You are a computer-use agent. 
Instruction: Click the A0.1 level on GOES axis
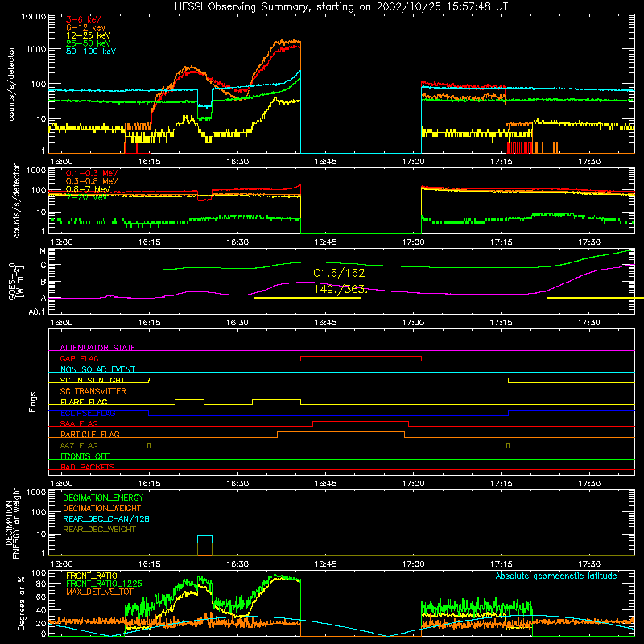point(37,312)
